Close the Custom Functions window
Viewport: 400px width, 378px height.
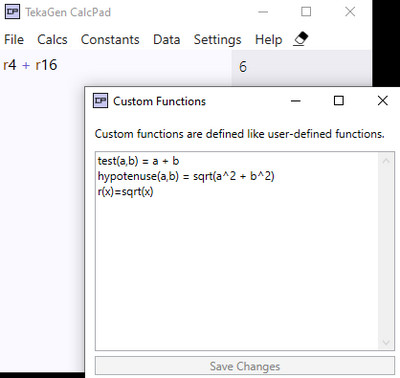pos(383,100)
